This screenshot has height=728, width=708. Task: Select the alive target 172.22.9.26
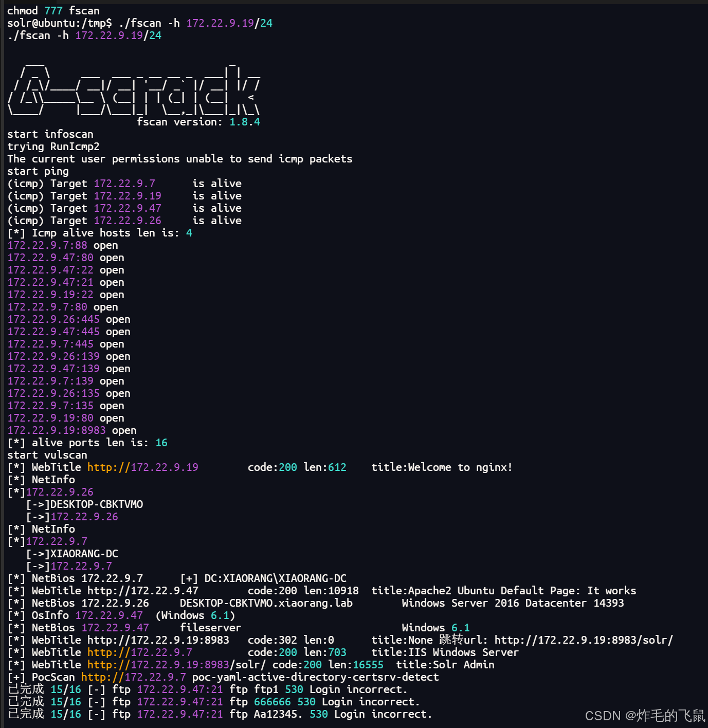point(128,220)
